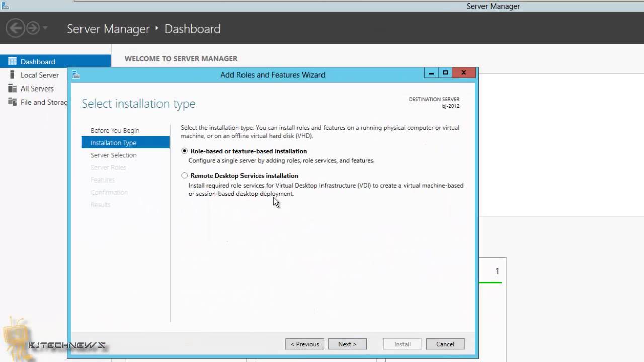Click the wizard title bar icon
The width and height of the screenshot is (644, 362).
coord(76,75)
